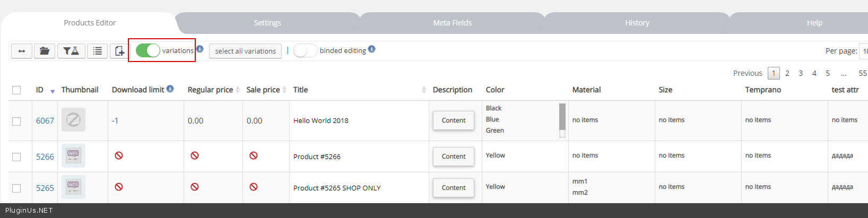Click info icon beside binded editing

click(372, 49)
